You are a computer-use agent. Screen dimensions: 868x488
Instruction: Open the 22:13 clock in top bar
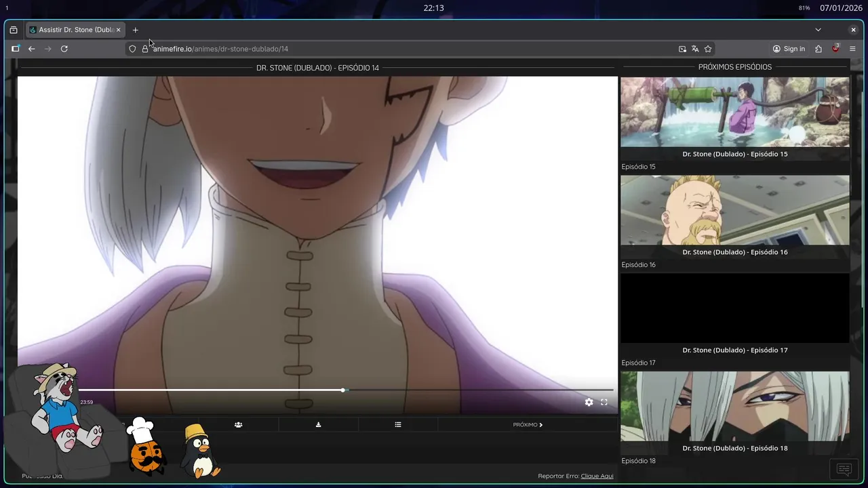(433, 8)
